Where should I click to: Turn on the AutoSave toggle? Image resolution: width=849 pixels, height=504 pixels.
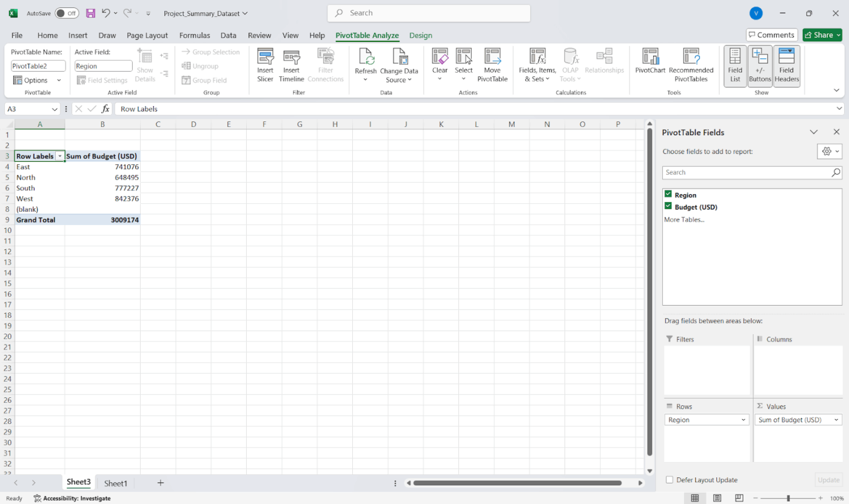tap(67, 13)
